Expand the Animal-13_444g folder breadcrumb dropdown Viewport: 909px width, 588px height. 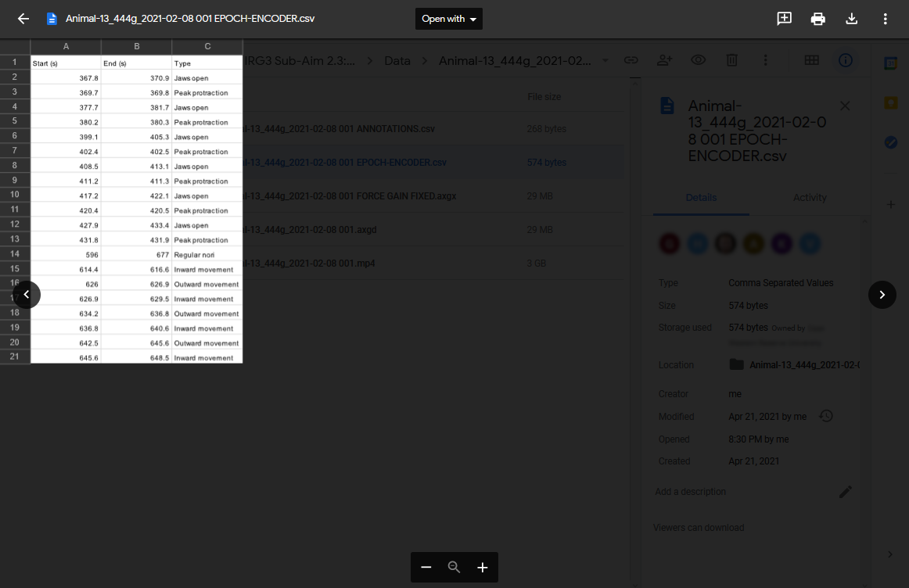(x=605, y=61)
